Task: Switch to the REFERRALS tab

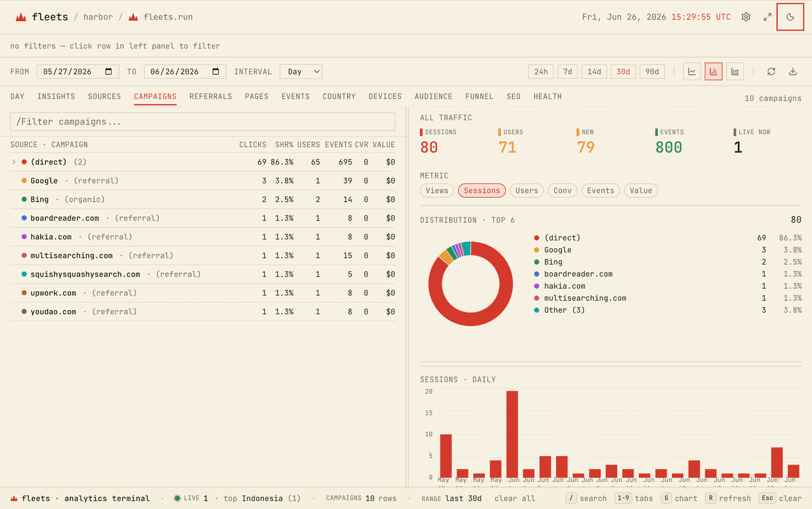Action: click(211, 97)
